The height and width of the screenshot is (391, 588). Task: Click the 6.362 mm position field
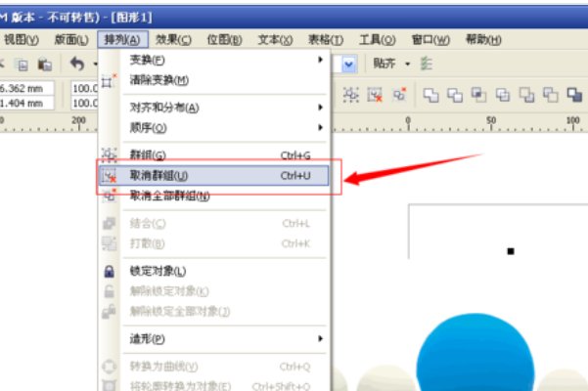26,89
